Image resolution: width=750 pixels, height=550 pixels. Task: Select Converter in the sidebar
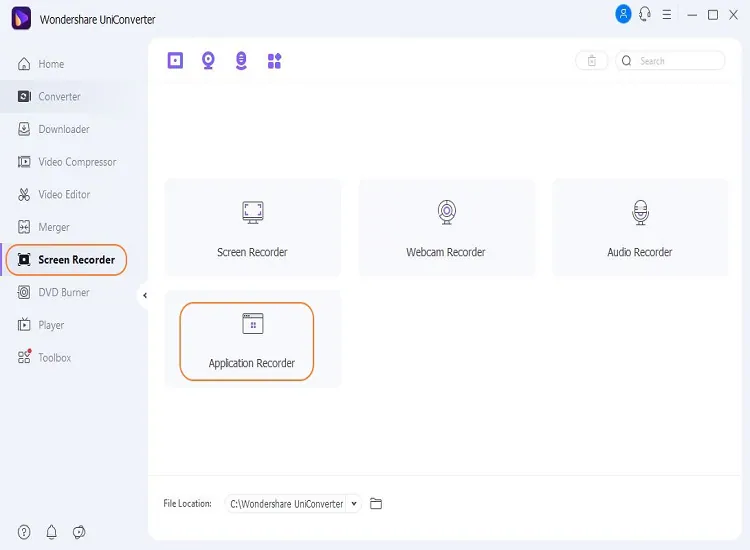click(x=59, y=97)
